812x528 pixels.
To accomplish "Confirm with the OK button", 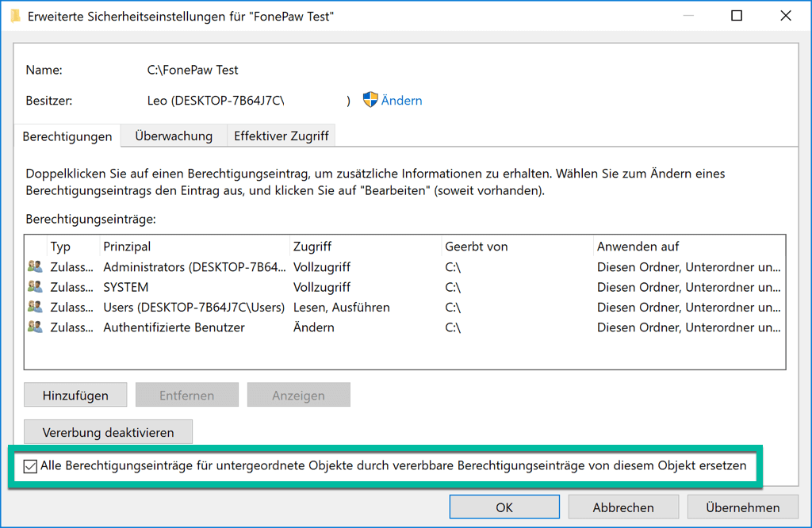I will (504, 507).
